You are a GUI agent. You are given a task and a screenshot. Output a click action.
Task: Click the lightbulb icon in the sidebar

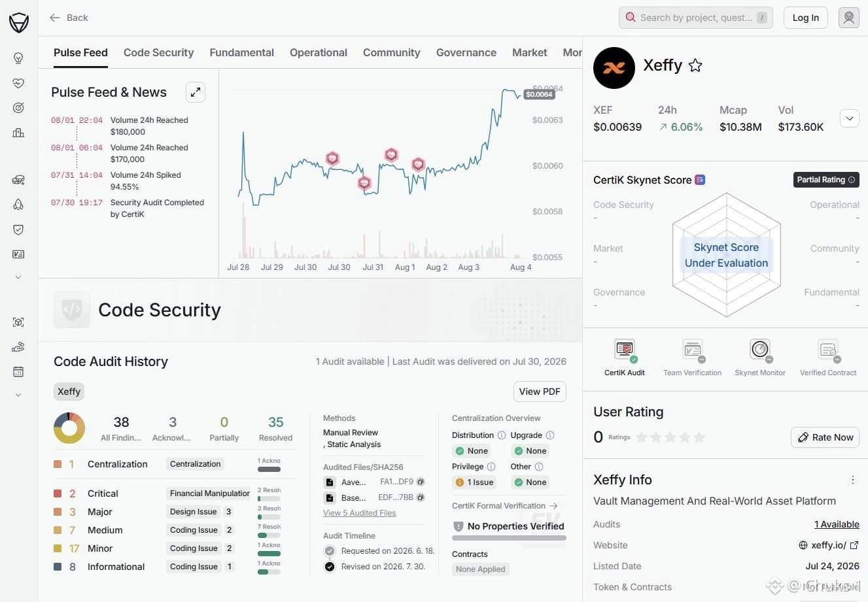click(x=18, y=58)
